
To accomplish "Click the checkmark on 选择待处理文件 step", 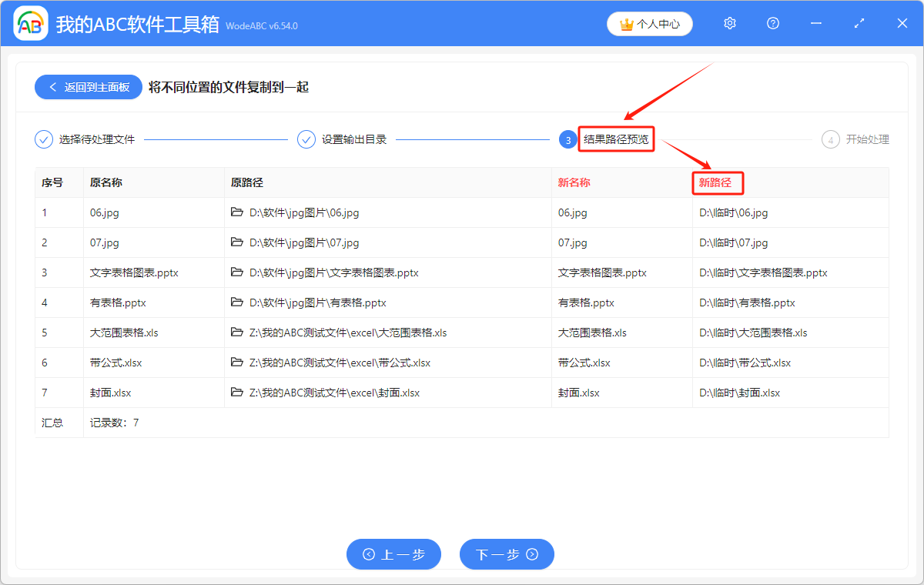I will click(43, 139).
